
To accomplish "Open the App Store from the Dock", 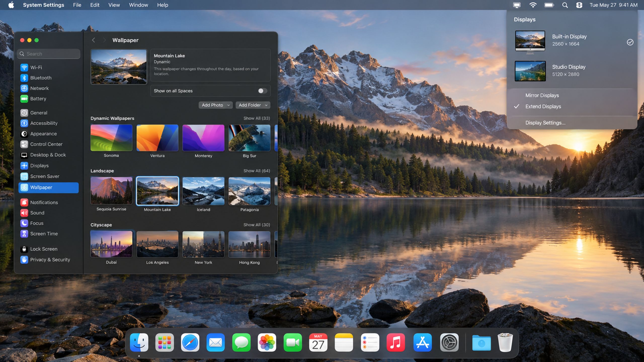I will click(x=422, y=342).
